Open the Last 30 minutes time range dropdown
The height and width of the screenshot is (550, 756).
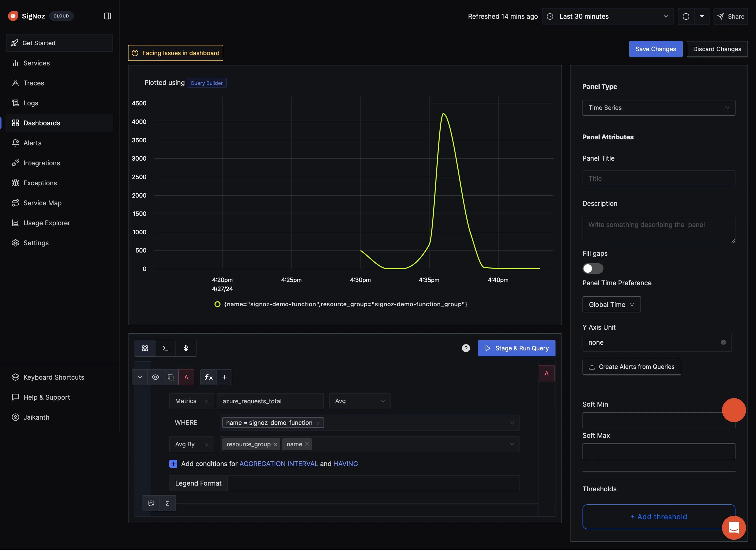pyautogui.click(x=608, y=16)
